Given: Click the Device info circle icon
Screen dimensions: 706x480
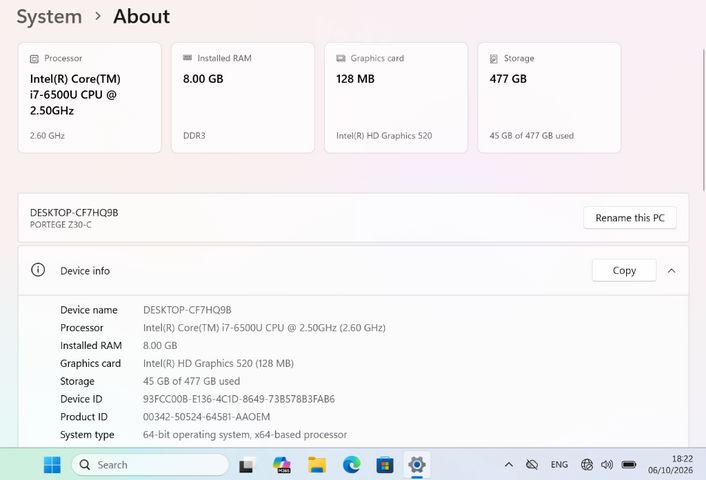Looking at the screenshot, I should 38,270.
